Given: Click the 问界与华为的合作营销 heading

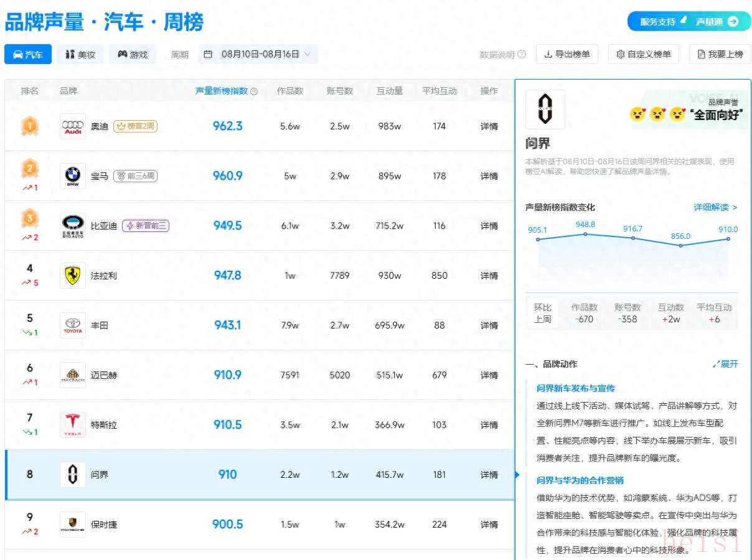Looking at the screenshot, I should click(x=580, y=480).
